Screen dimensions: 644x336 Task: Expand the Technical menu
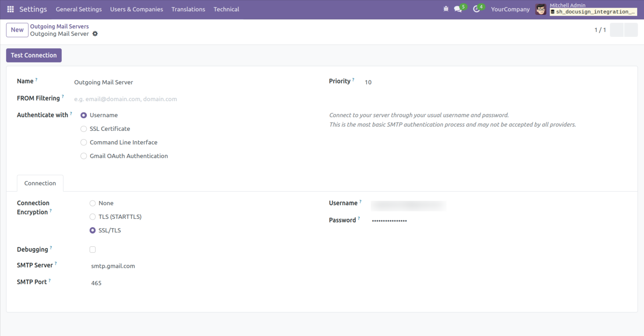point(226,9)
